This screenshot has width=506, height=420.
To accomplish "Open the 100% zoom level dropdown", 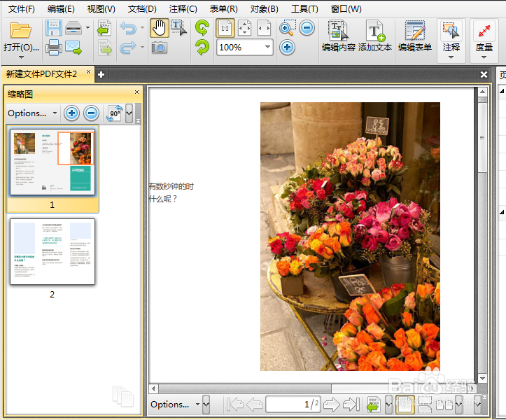I will 267,47.
